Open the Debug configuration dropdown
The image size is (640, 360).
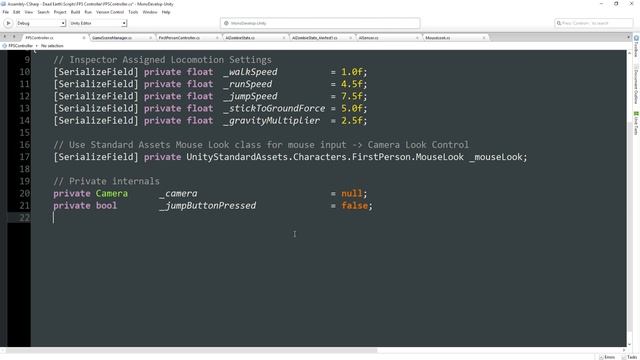pyautogui.click(x=40, y=23)
